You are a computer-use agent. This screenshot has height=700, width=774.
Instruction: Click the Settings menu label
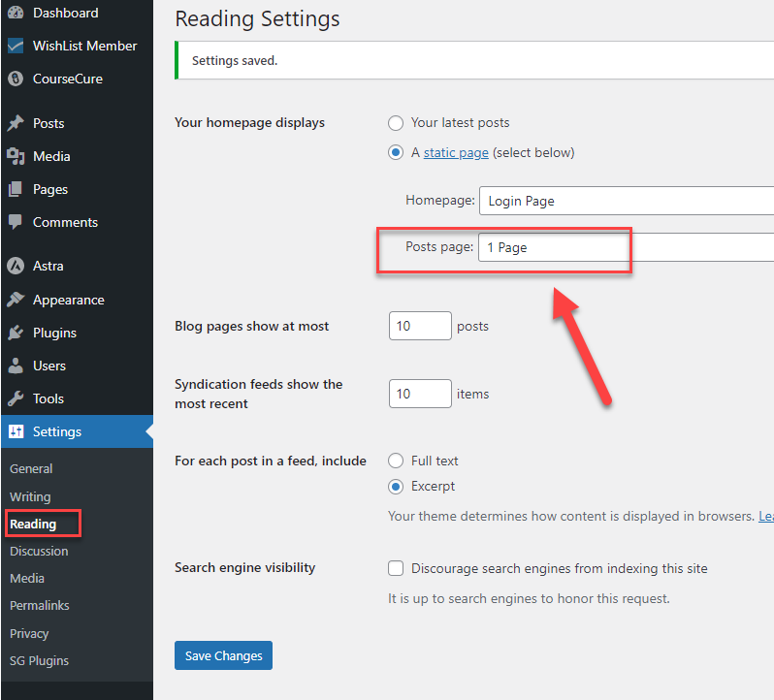[57, 431]
